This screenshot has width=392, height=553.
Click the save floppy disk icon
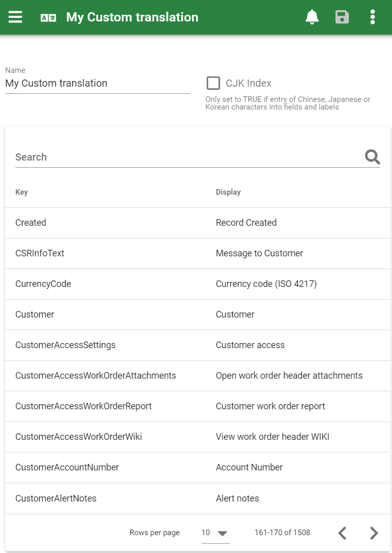point(342,17)
